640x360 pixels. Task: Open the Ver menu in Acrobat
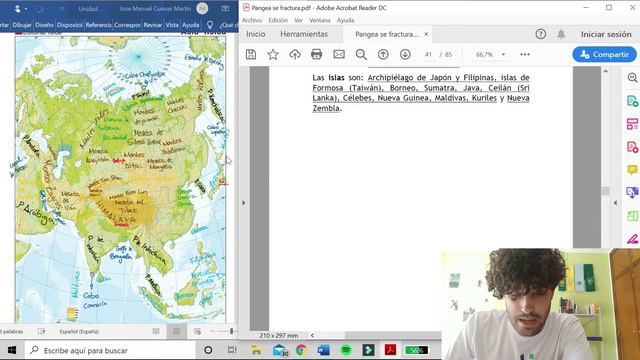[x=298, y=20]
